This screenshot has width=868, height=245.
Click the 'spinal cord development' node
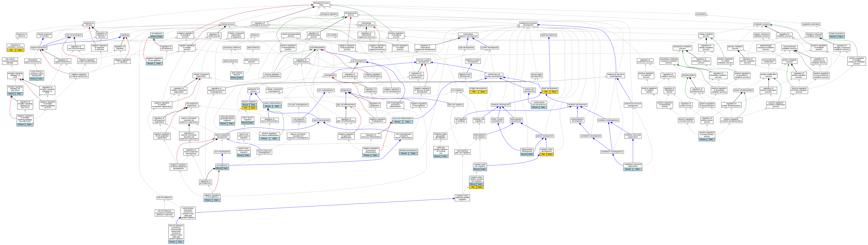pos(529,90)
